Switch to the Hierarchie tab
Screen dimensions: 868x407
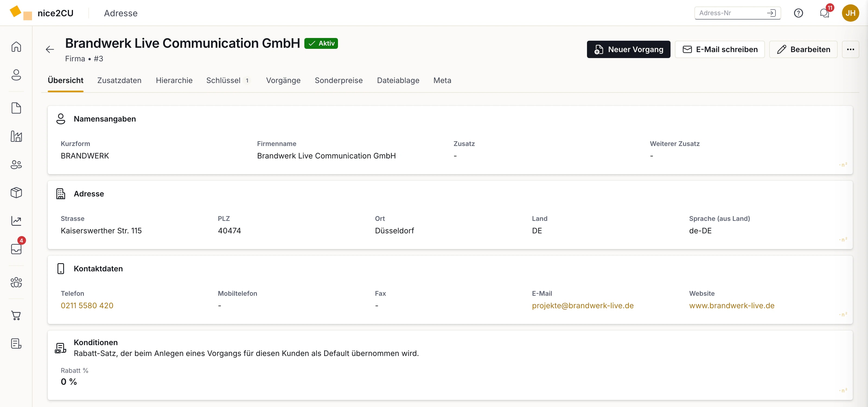174,81
